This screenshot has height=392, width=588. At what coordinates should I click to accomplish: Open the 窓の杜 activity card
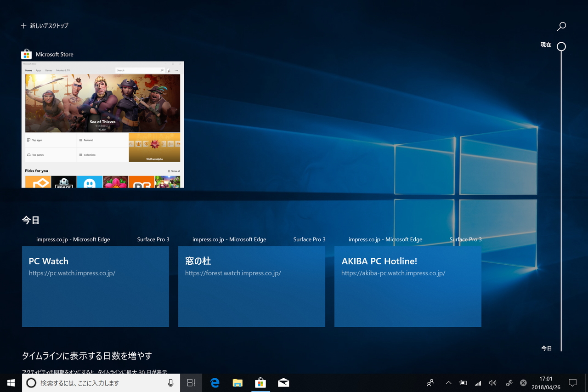pyautogui.click(x=252, y=287)
